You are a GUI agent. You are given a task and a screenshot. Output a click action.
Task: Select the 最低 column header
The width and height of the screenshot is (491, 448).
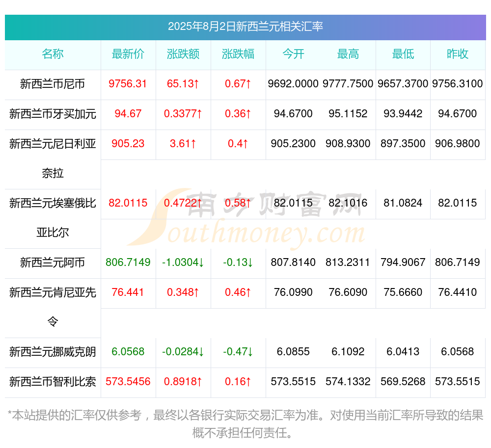(x=403, y=54)
